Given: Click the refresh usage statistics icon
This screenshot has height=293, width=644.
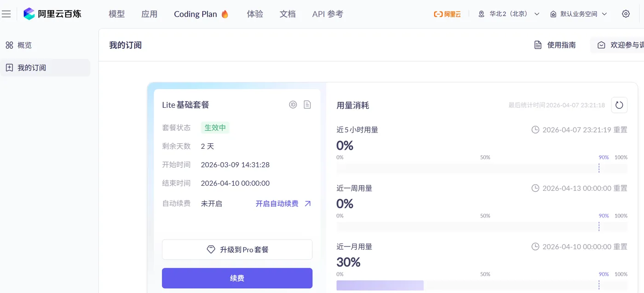Looking at the screenshot, I should [619, 105].
